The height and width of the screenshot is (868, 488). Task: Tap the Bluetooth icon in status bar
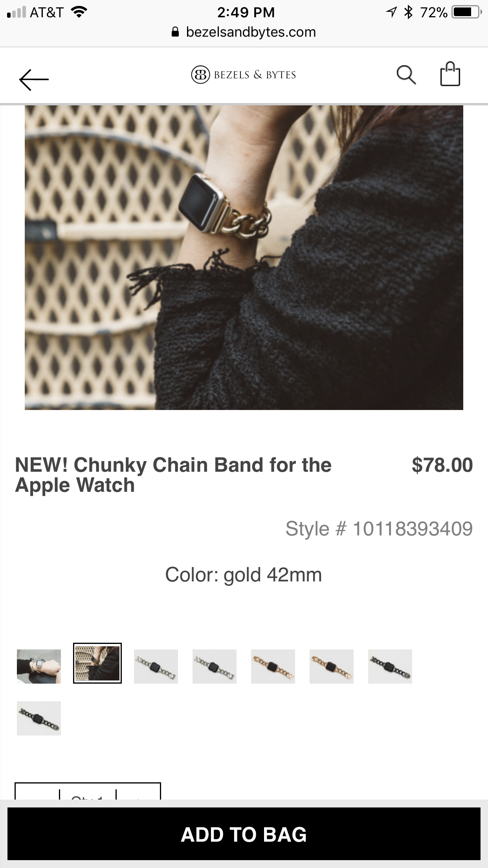[x=409, y=12]
